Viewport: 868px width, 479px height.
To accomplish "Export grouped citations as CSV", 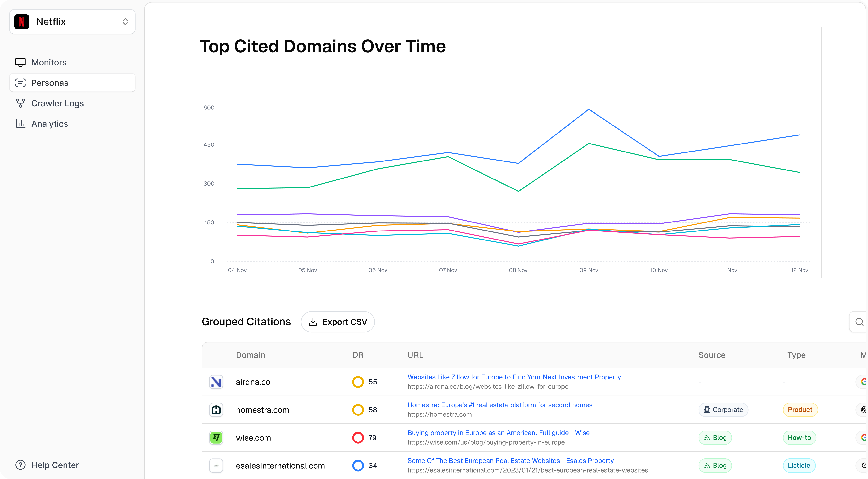I will [x=338, y=322].
